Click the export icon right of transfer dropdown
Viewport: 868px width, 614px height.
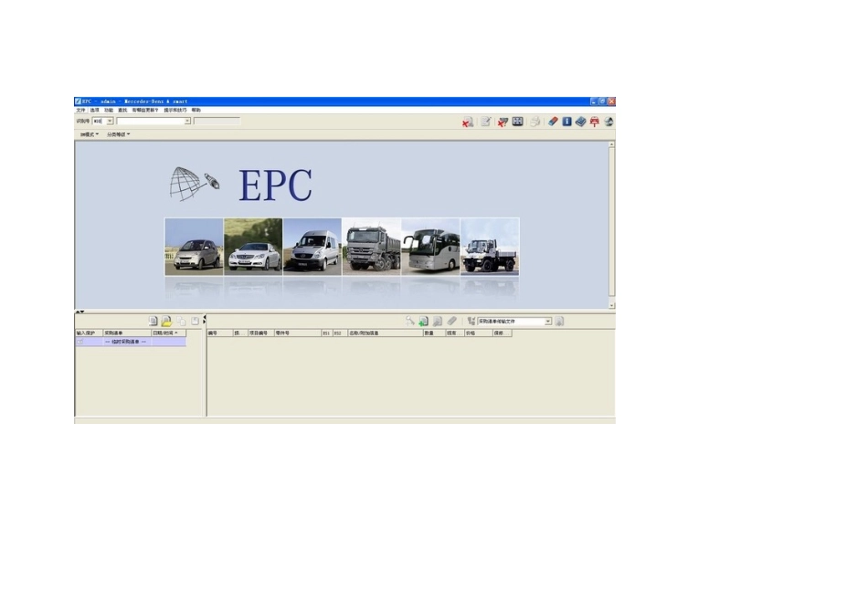point(559,321)
